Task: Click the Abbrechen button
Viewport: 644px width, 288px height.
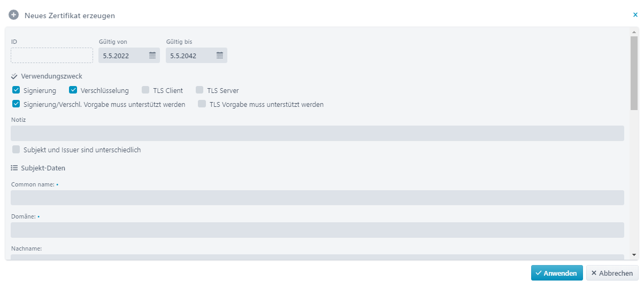Action: point(612,273)
